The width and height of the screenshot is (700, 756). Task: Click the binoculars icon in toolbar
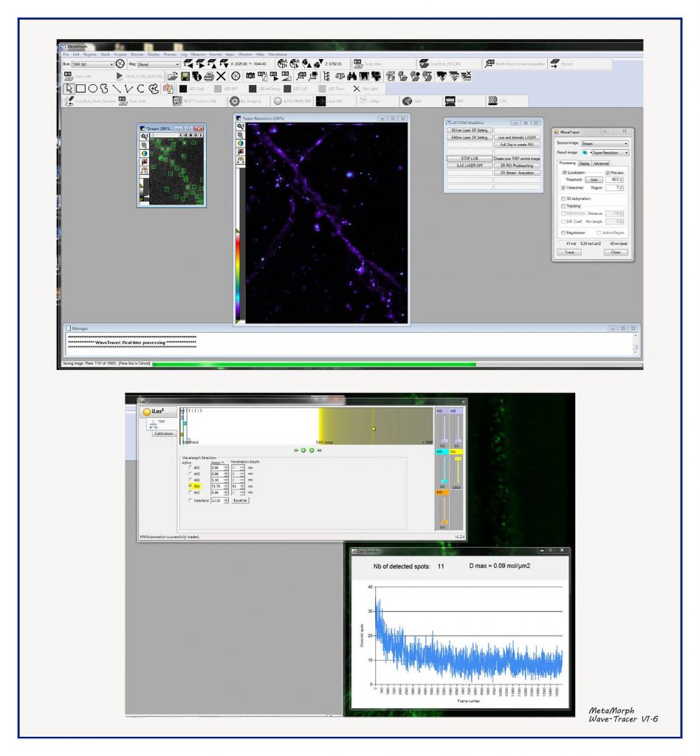[x=352, y=76]
